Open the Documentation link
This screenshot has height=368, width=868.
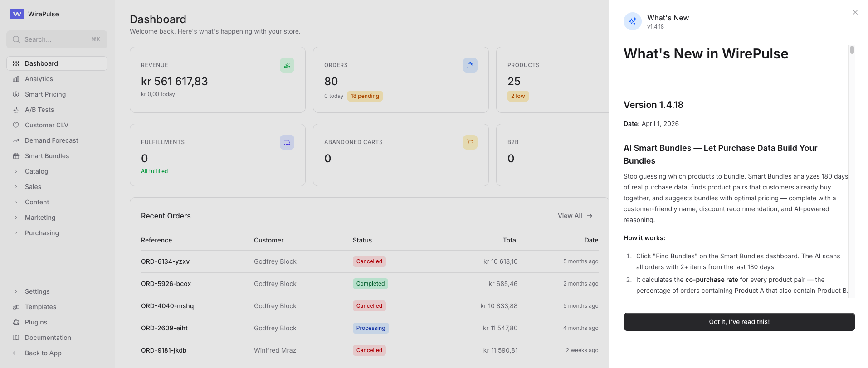pos(57,338)
